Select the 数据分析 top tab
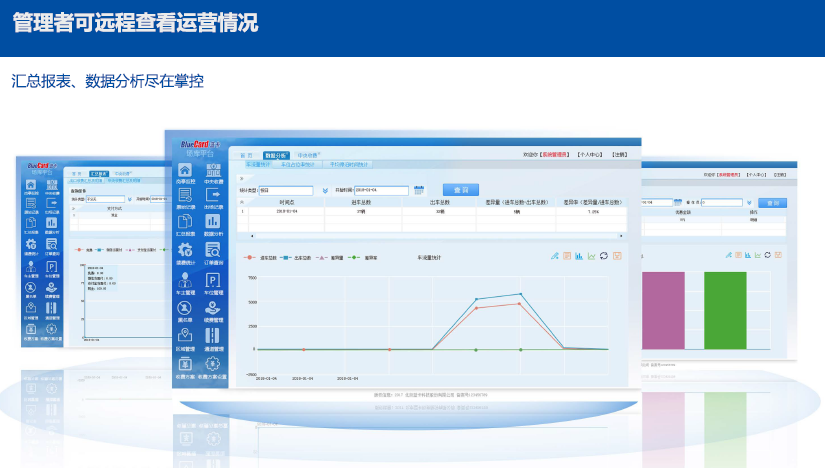The image size is (825, 468). [x=275, y=155]
